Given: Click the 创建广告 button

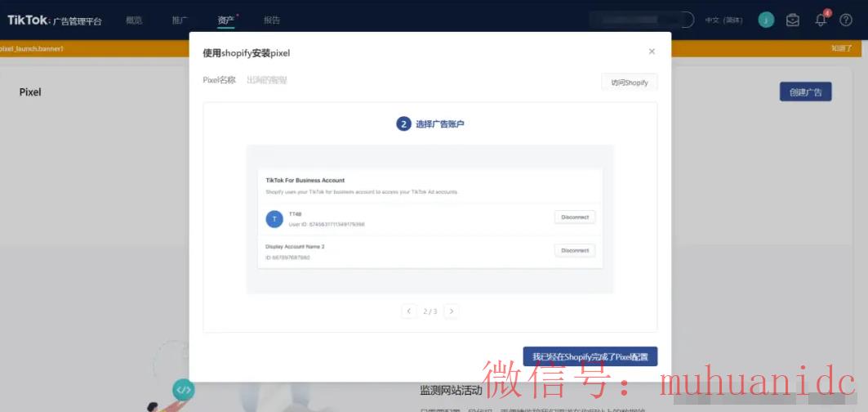Looking at the screenshot, I should coord(805,92).
